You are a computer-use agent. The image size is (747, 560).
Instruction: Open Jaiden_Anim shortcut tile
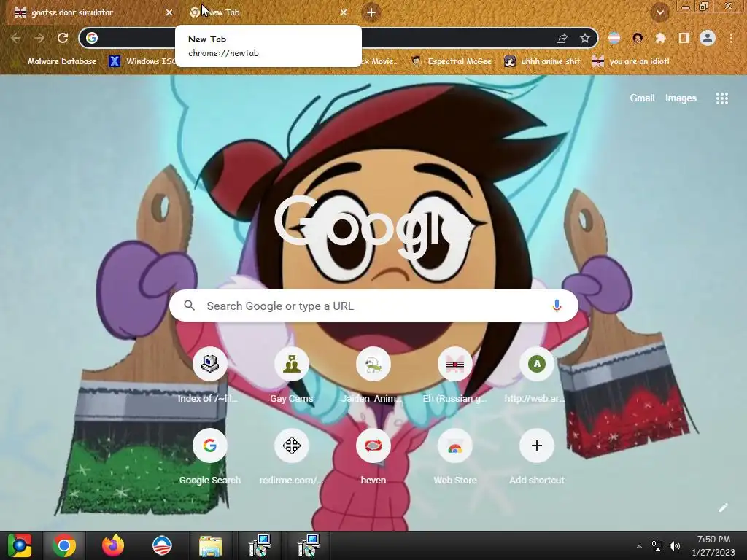point(373,375)
